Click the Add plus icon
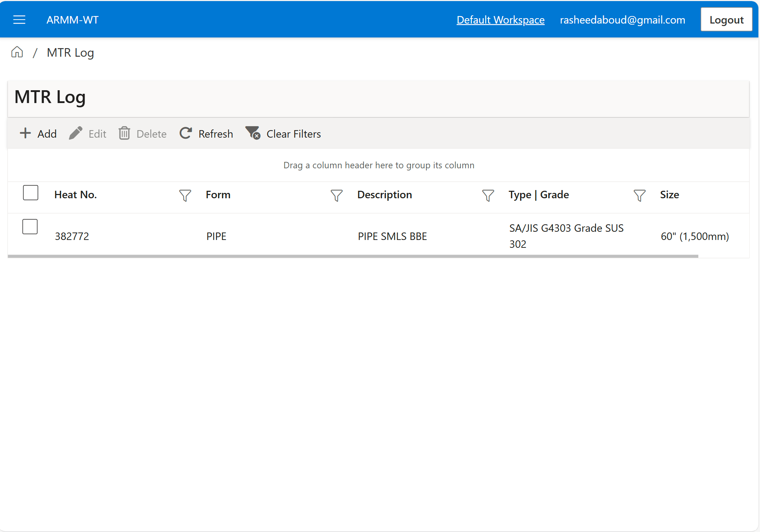Image resolution: width=760 pixels, height=532 pixels. point(25,133)
